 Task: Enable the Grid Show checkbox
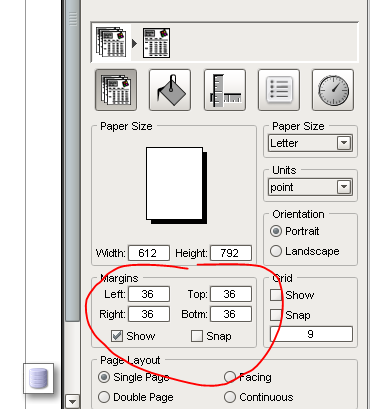tap(276, 295)
